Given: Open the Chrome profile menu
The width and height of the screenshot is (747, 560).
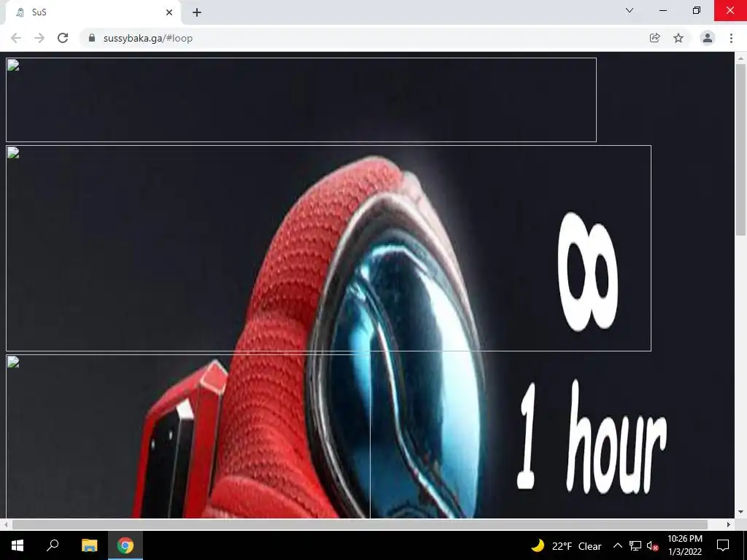Looking at the screenshot, I should (708, 38).
